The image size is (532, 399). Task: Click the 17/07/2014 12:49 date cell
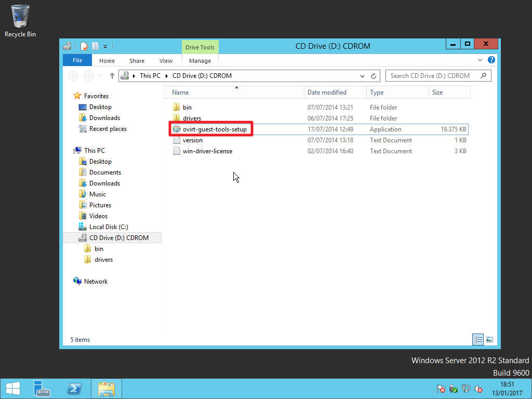click(330, 129)
